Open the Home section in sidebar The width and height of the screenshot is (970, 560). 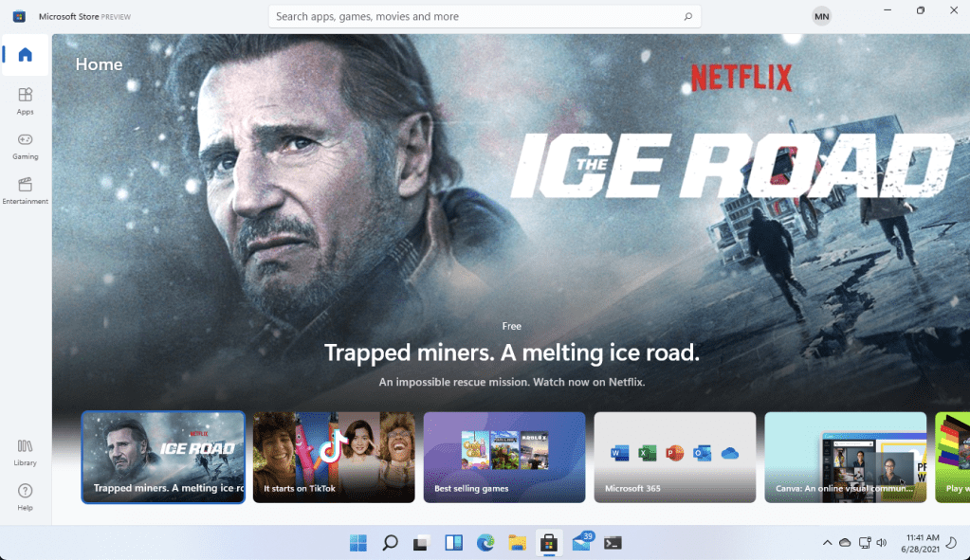(x=26, y=55)
